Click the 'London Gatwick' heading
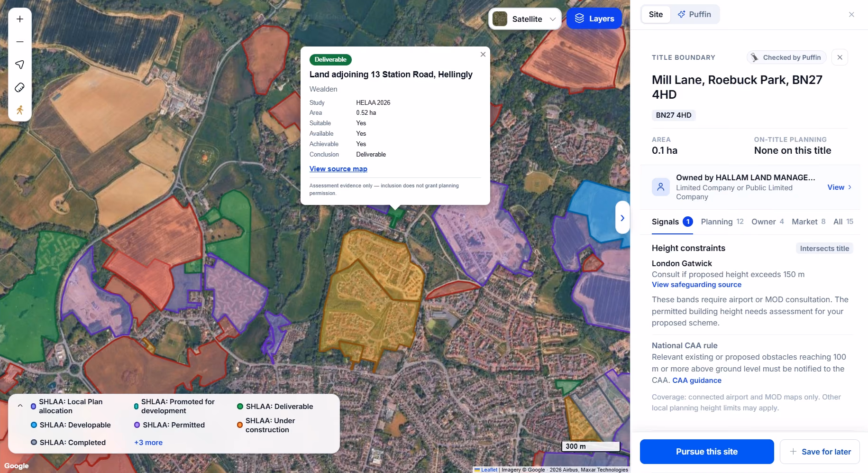This screenshot has width=868, height=473. click(682, 264)
